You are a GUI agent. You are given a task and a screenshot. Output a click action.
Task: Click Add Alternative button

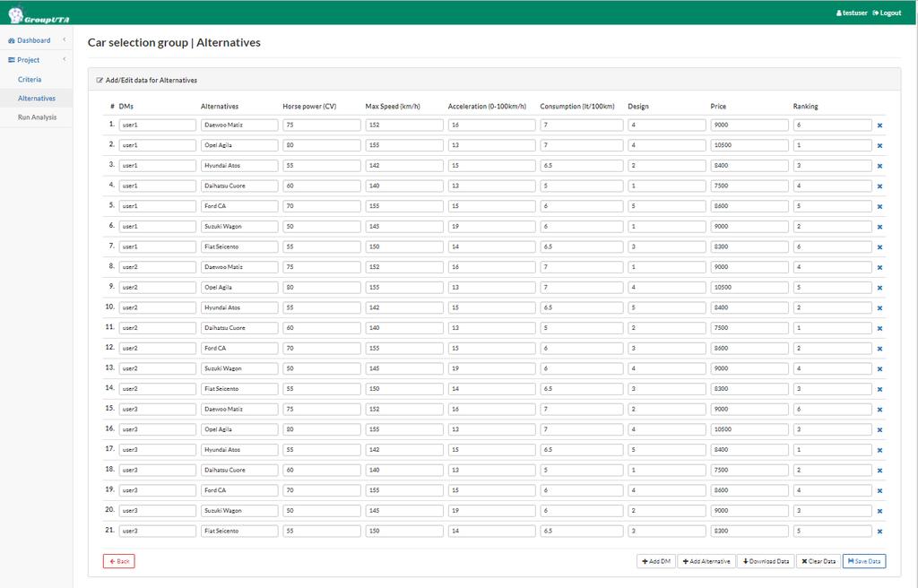[706, 561]
